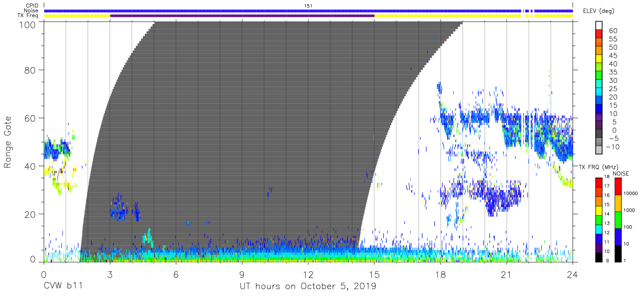Click the CVW b11 radar beam label
644x297 pixels.
coord(63,287)
